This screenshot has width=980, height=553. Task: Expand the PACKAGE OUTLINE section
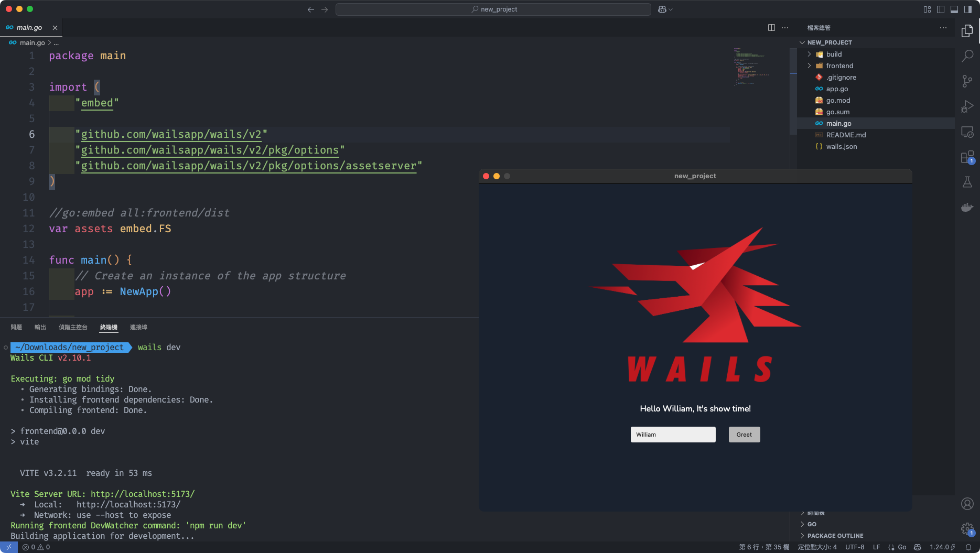coord(876,536)
